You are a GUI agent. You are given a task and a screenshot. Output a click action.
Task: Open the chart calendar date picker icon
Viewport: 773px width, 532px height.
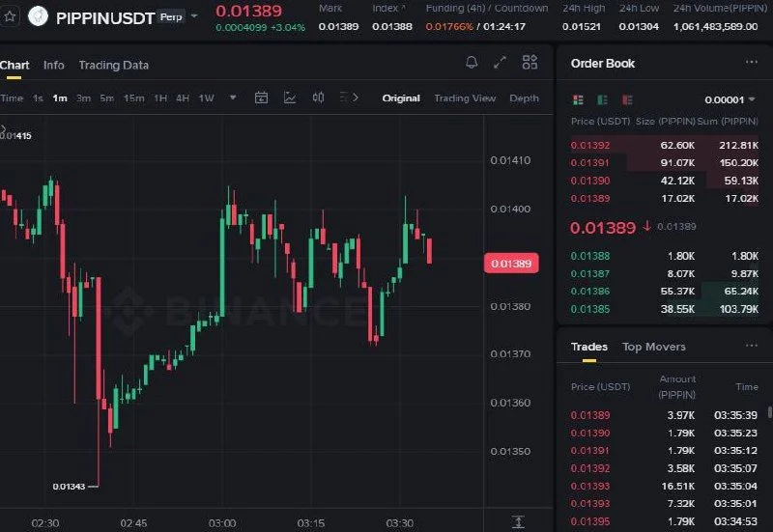[261, 98]
